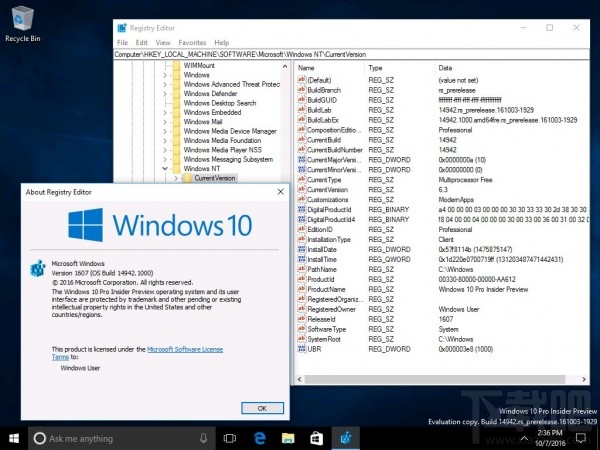
Task: Click Registry Editor taskbar icon
Action: 346,438
